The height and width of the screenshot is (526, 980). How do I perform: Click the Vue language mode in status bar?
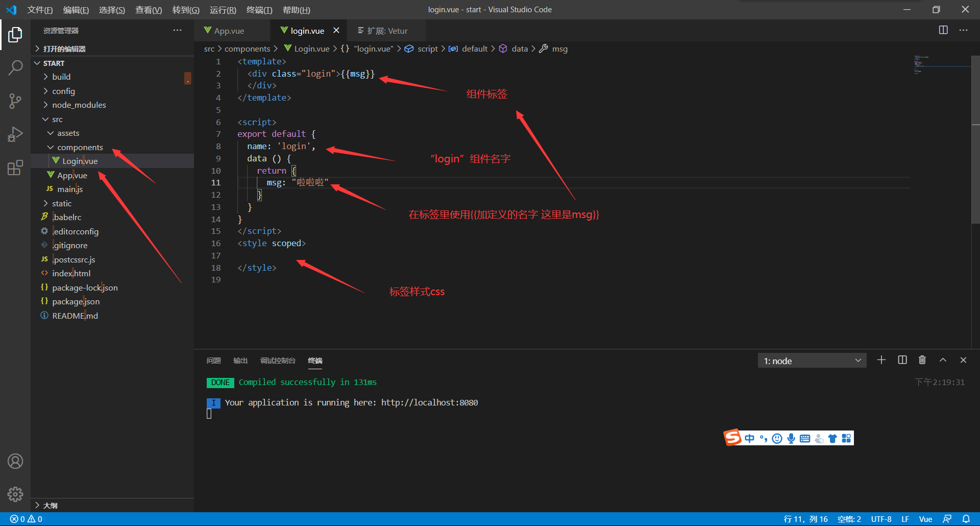[925, 519]
